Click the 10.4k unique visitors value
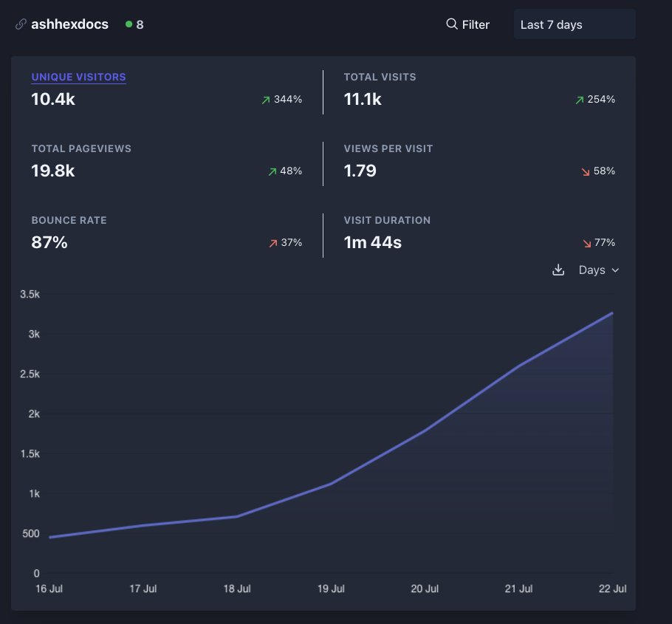Viewport: 672px width, 624px height. [53, 100]
